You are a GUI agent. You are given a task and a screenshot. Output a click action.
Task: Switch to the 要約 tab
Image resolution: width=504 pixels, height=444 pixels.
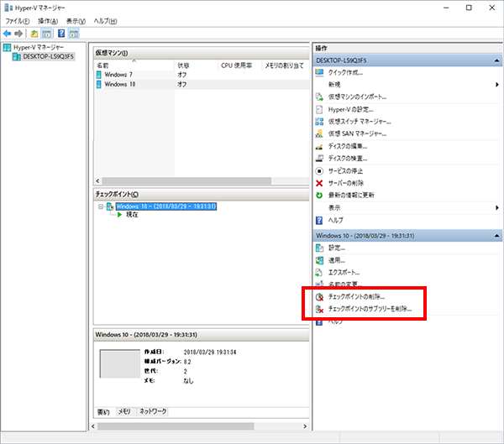pyautogui.click(x=103, y=412)
